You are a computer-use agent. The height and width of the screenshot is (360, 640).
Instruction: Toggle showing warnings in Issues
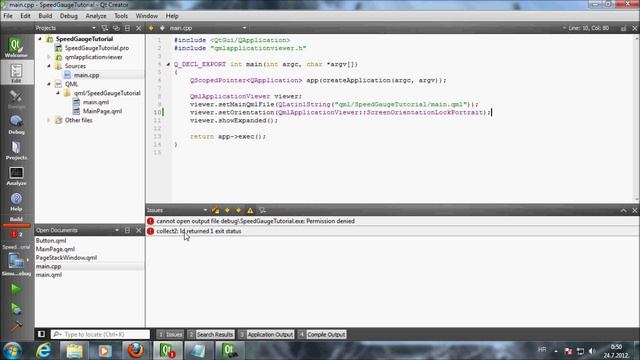pos(250,210)
